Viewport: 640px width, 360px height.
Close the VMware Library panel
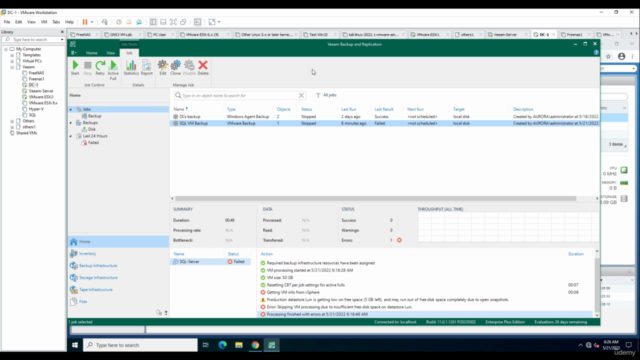click(x=62, y=32)
